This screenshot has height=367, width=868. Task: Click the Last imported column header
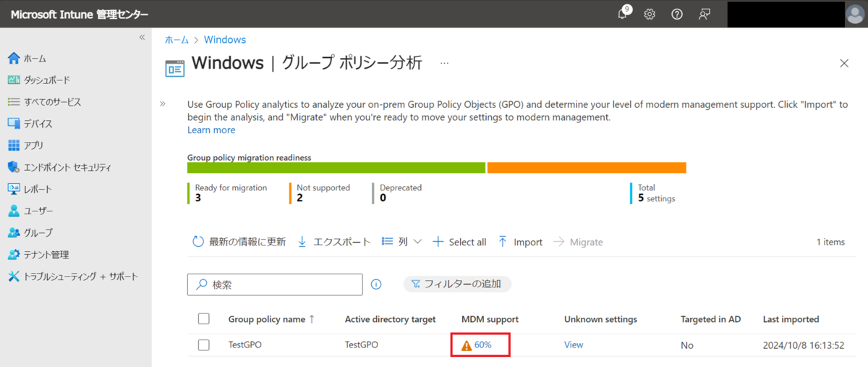791,319
